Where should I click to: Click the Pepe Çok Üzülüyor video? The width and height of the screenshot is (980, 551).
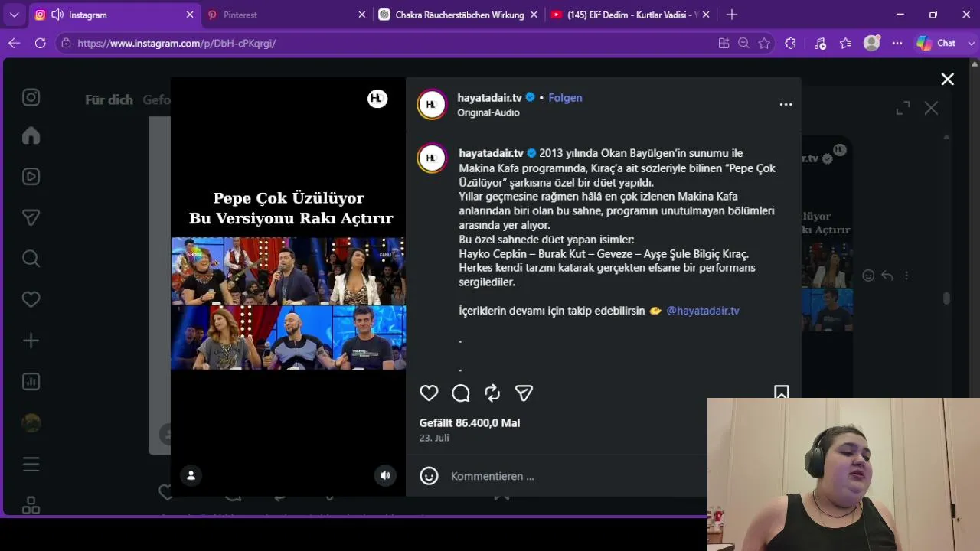(x=288, y=286)
